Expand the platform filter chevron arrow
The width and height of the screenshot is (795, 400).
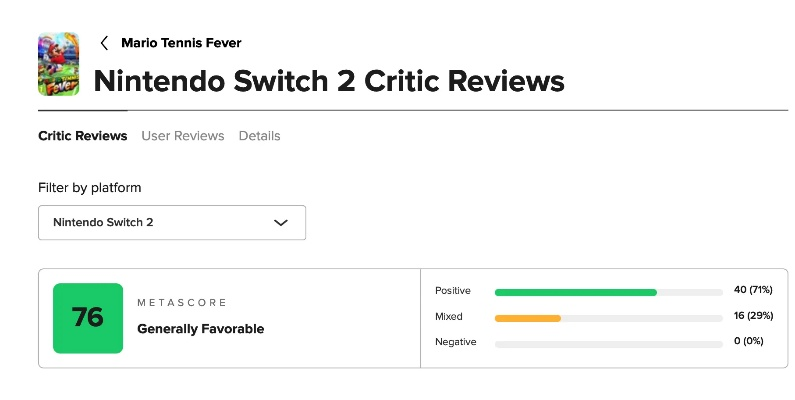click(x=281, y=223)
